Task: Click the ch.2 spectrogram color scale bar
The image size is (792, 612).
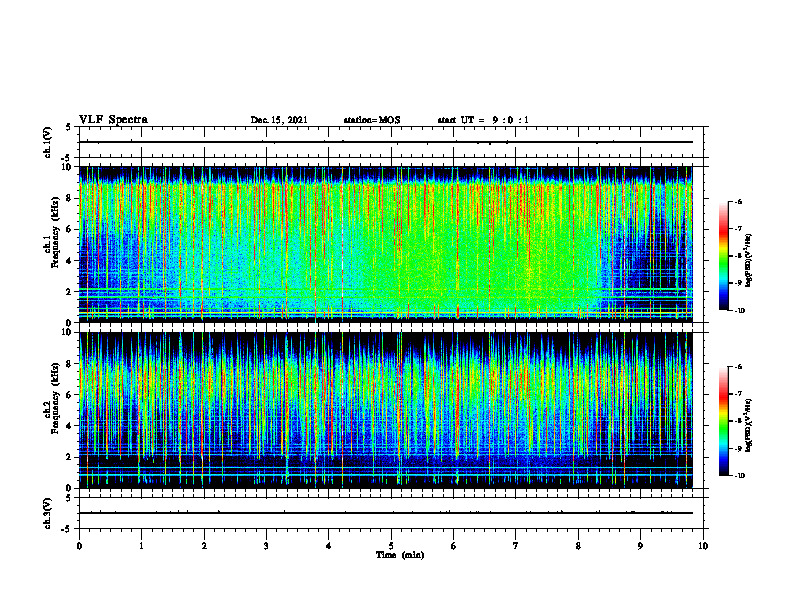Action: pyautogui.click(x=723, y=421)
